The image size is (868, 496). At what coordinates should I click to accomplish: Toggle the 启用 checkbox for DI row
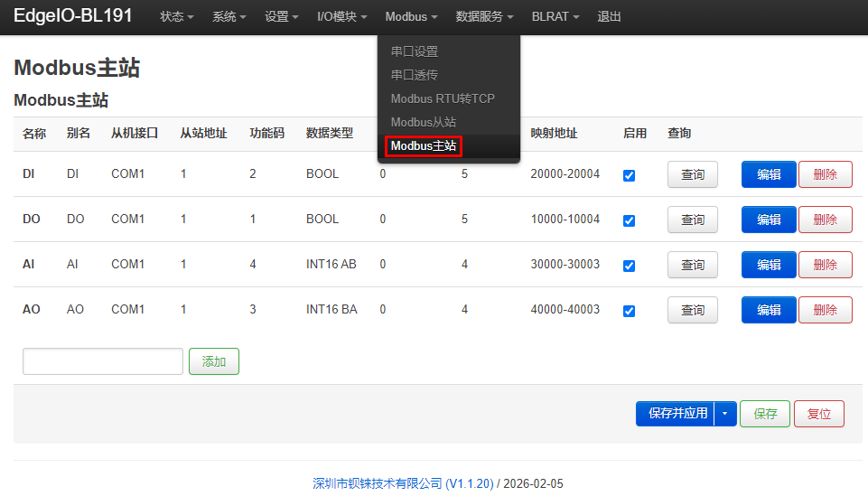pos(629,175)
